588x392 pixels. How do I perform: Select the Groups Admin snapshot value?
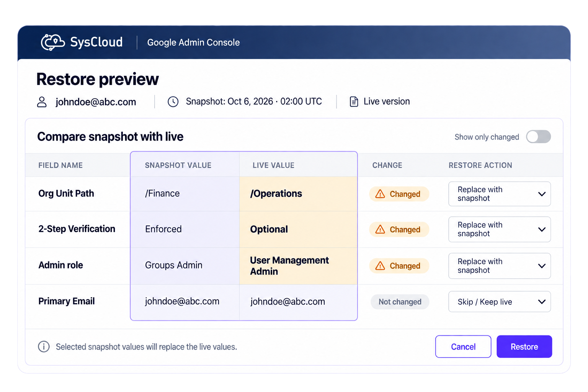(185, 266)
